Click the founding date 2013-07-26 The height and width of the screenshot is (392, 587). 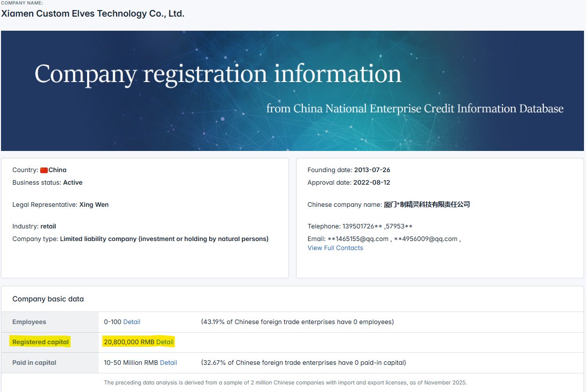point(372,170)
